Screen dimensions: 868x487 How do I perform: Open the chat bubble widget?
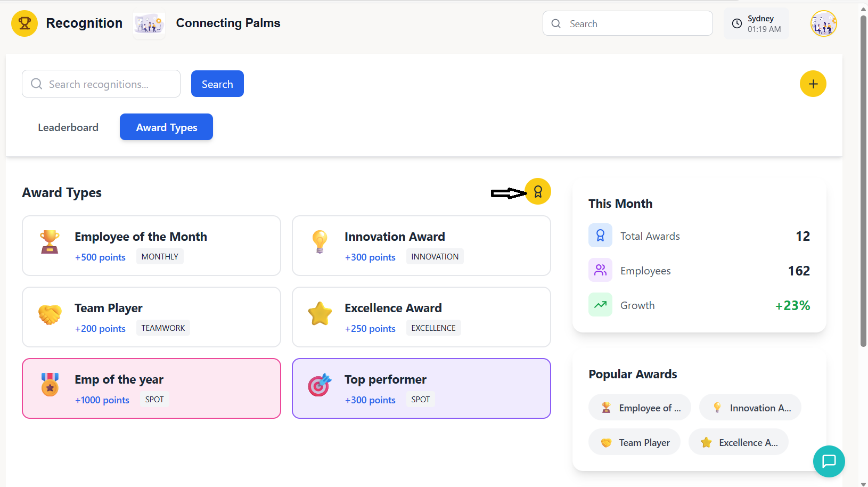point(829,461)
